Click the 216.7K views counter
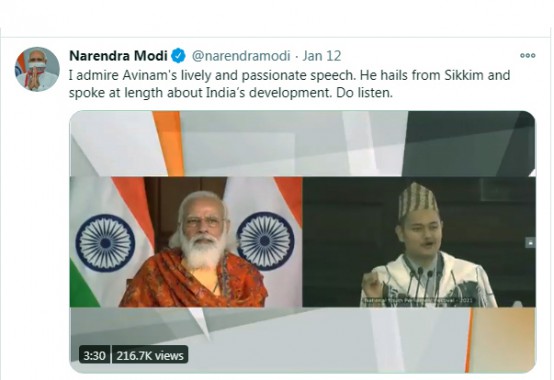This screenshot has width=554, height=380. [x=150, y=355]
